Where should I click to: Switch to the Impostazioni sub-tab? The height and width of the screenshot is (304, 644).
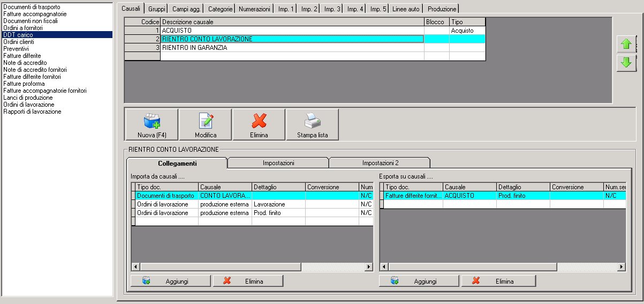click(278, 162)
